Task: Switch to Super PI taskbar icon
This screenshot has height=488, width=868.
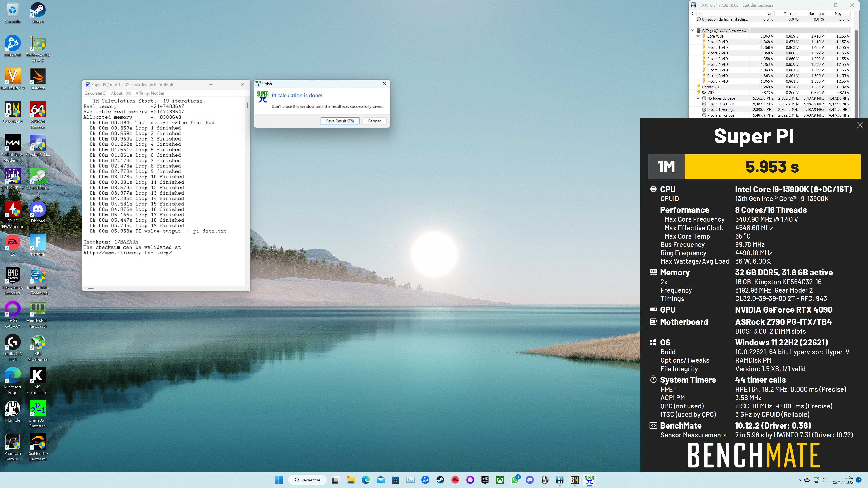Action: tap(589, 480)
